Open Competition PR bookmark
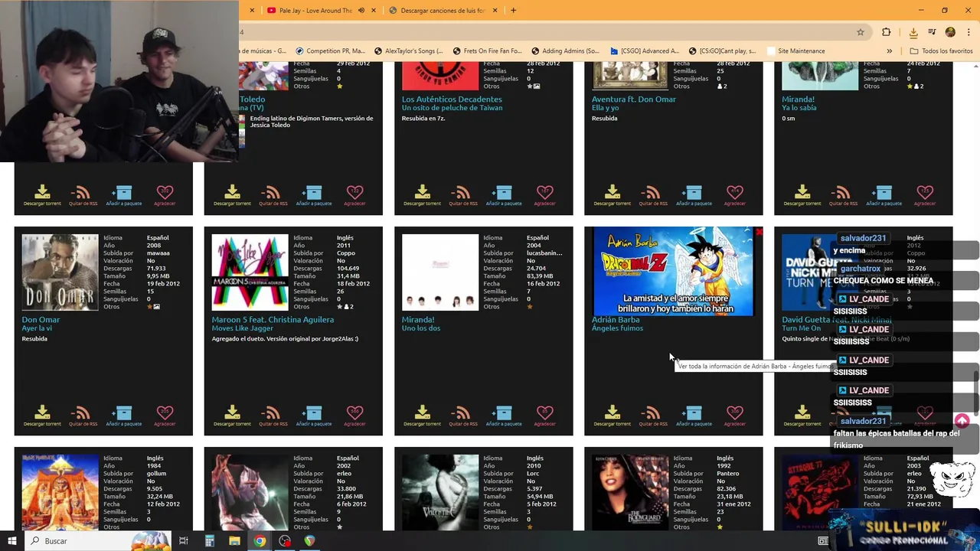980x551 pixels. [x=329, y=51]
